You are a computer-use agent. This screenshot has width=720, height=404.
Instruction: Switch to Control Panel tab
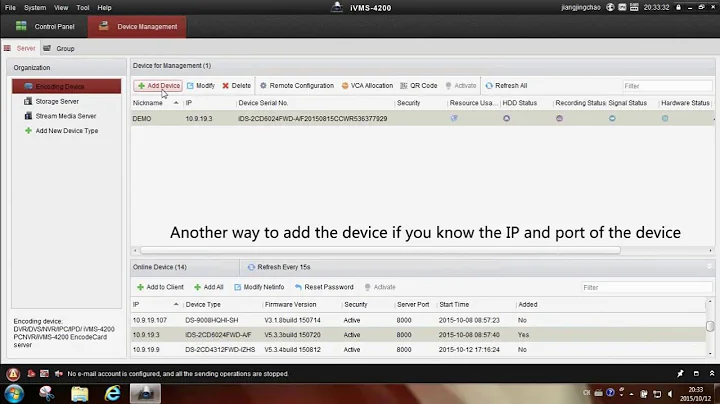[45, 27]
